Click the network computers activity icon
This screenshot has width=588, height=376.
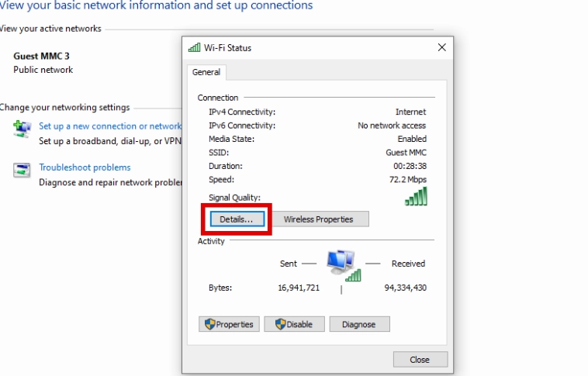coord(343,265)
